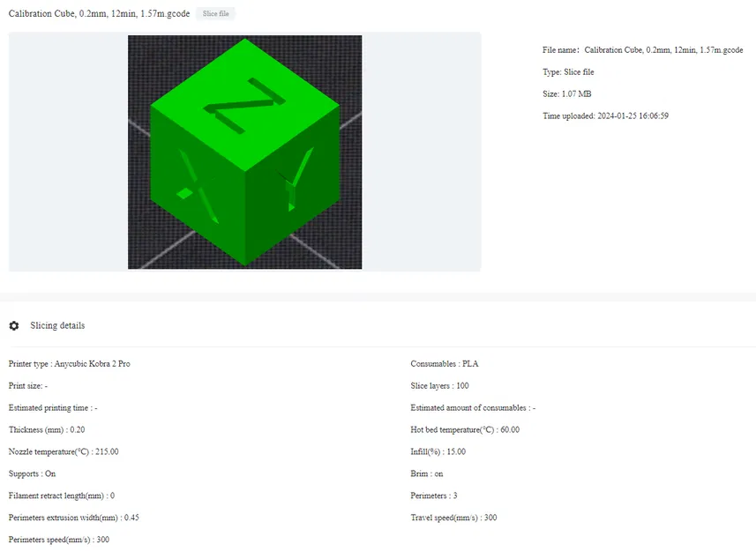Select 'Infill(%) : 15.00' row
This screenshot has width=756, height=551.
[x=438, y=451]
